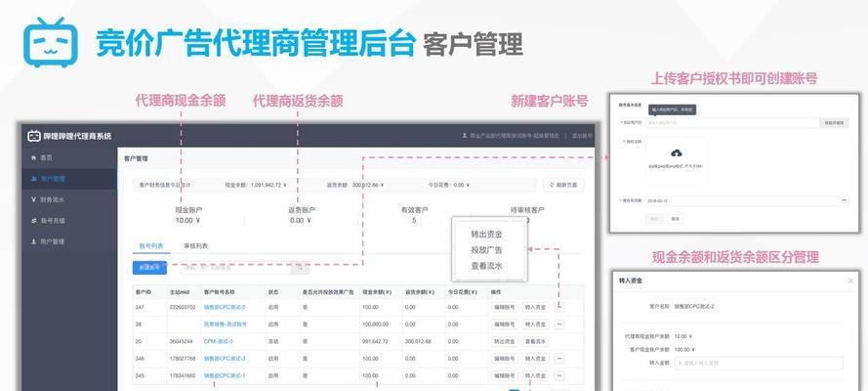The width and height of the screenshot is (868, 391).
Task: Click the cloud upload icon for the authorization letter
Action: 676,152
